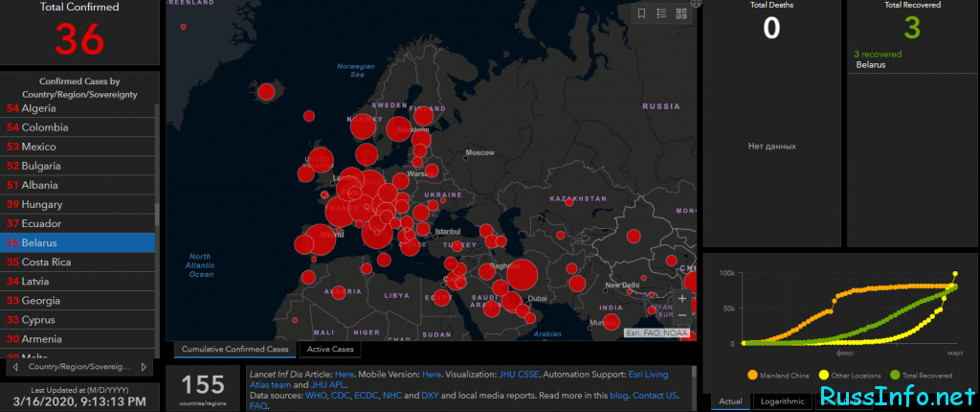980x412 pixels.
Task: Select Ecuador in the country list
Action: [78, 223]
